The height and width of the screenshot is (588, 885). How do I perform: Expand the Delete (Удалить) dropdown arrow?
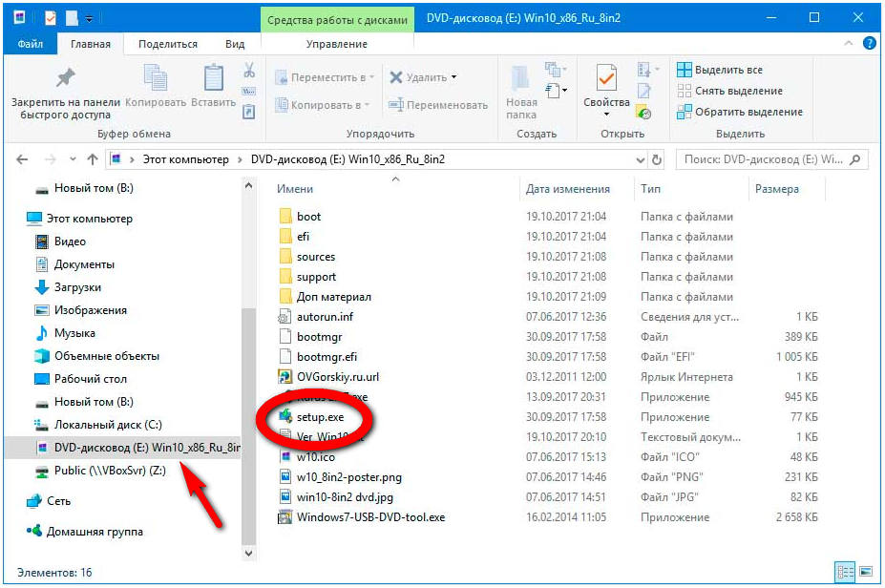click(453, 77)
